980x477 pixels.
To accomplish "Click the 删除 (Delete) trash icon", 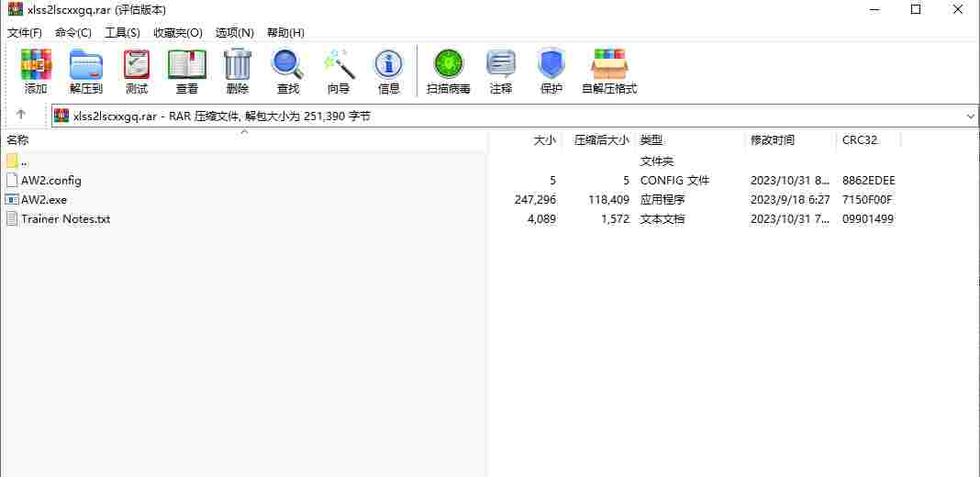I will pos(238,64).
